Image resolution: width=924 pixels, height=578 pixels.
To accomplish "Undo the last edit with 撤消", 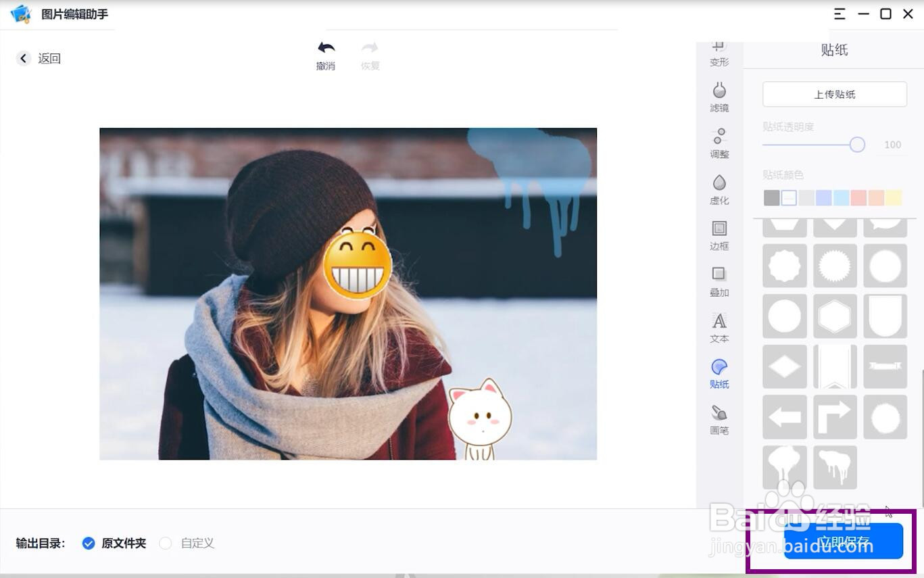I will (x=326, y=55).
